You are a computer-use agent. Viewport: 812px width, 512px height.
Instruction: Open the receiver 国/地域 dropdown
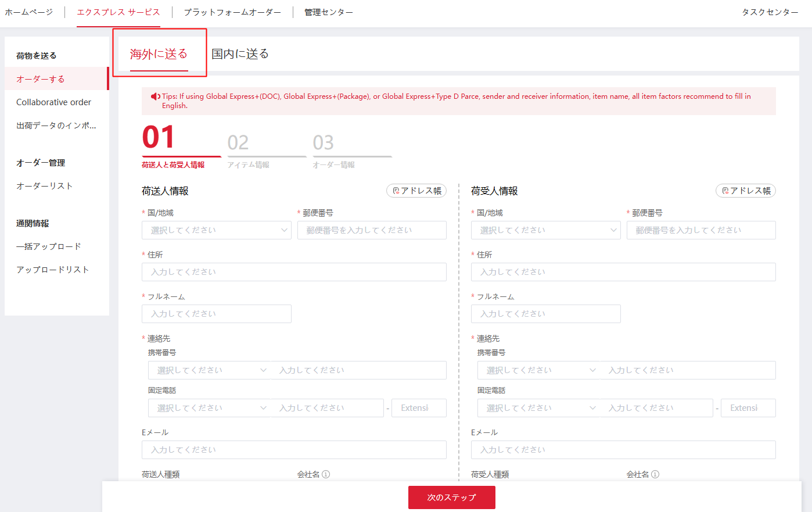tap(545, 230)
